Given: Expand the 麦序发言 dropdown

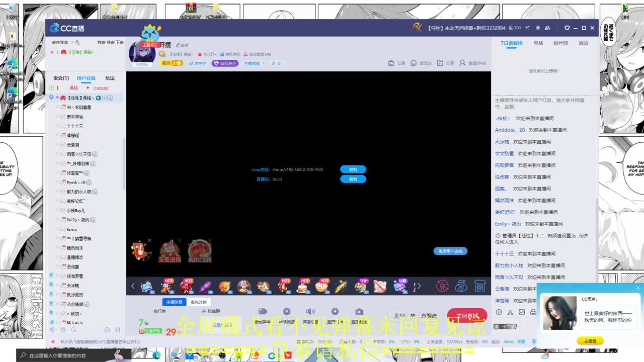Looking at the screenshot, I should click(x=72, y=42).
